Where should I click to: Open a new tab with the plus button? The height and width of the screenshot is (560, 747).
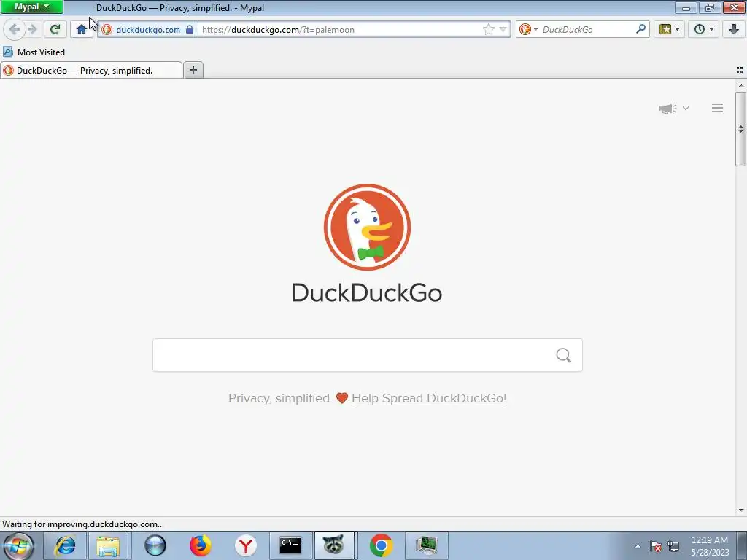pyautogui.click(x=193, y=71)
